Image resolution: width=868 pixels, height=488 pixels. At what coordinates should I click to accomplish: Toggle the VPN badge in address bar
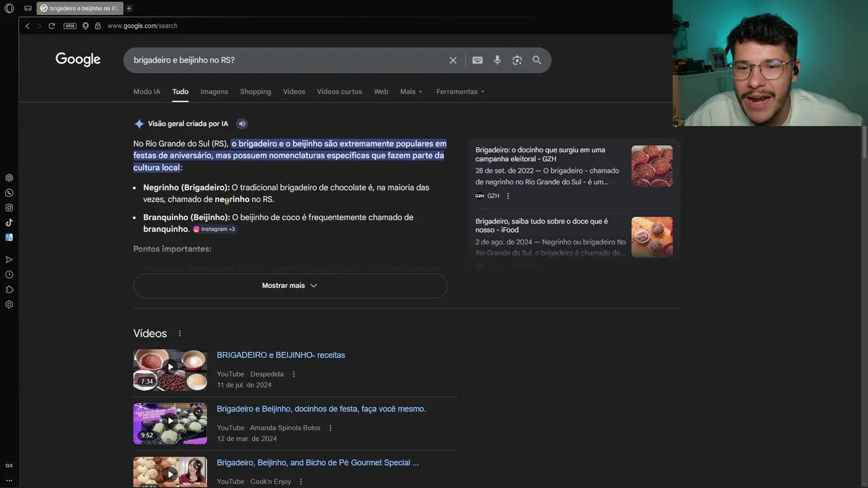[x=70, y=26]
